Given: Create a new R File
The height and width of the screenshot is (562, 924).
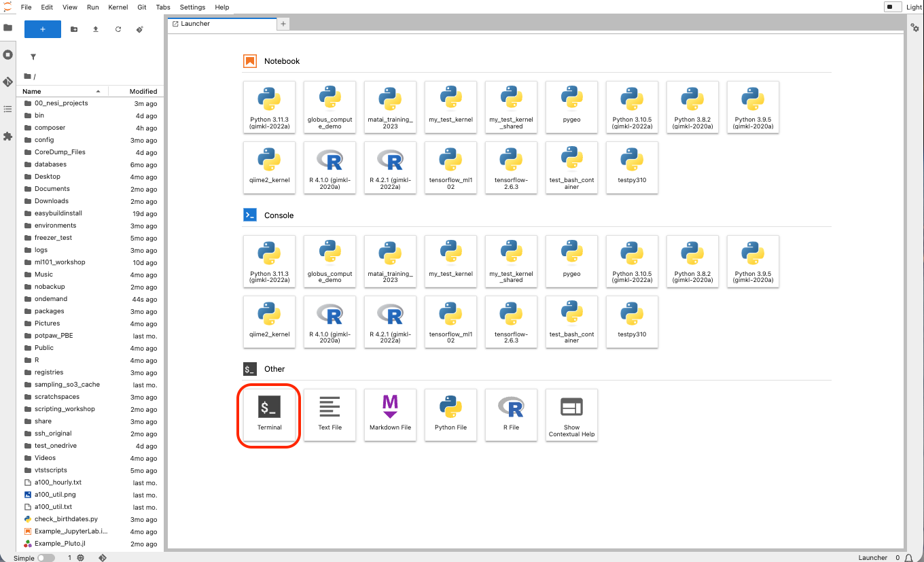Looking at the screenshot, I should click(512, 415).
